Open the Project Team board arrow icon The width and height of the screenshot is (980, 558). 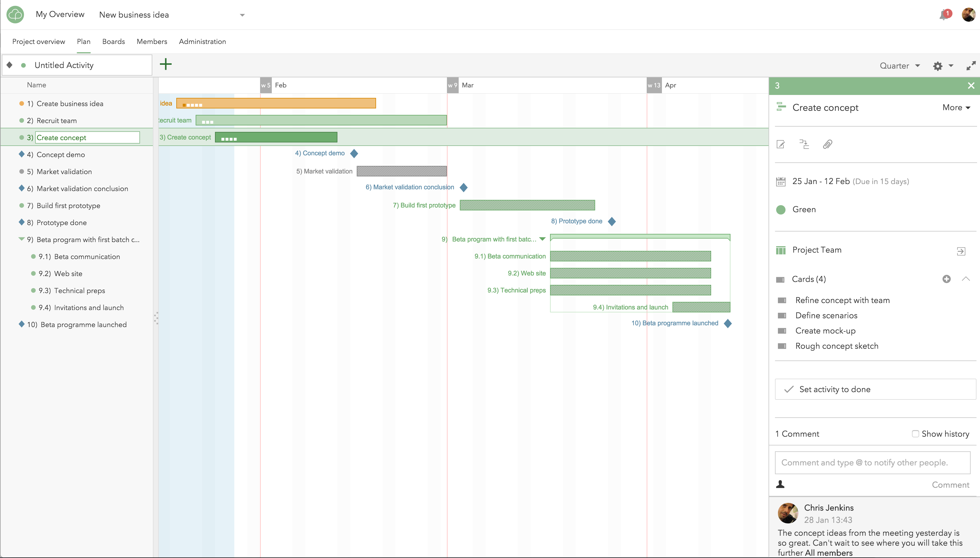click(x=961, y=251)
